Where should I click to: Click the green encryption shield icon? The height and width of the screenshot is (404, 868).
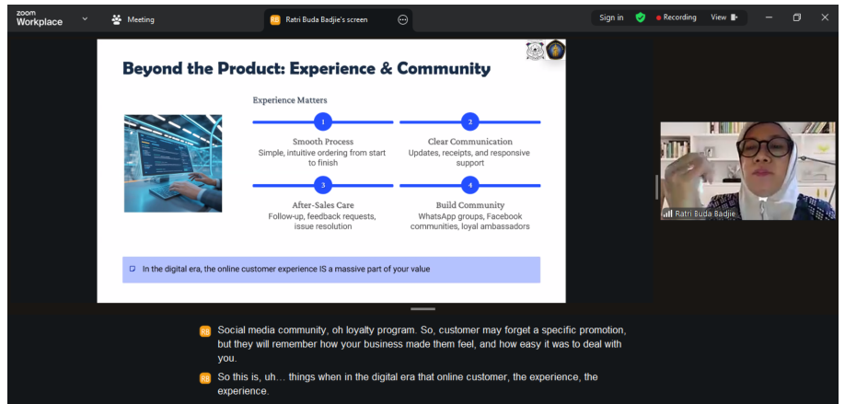(x=641, y=17)
